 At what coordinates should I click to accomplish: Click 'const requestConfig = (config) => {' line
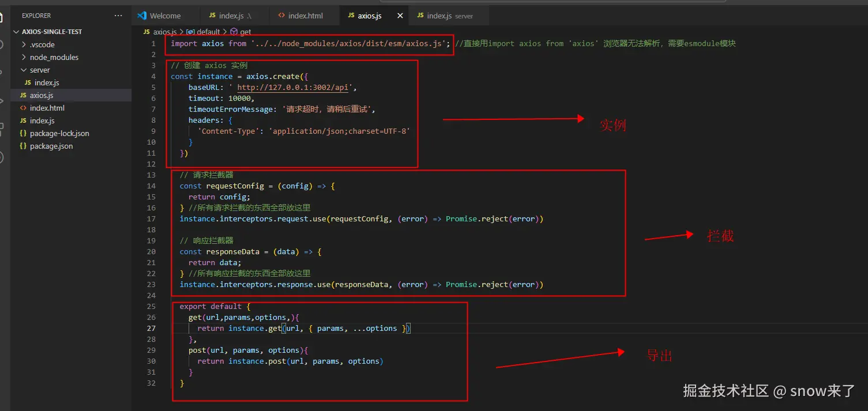257,186
